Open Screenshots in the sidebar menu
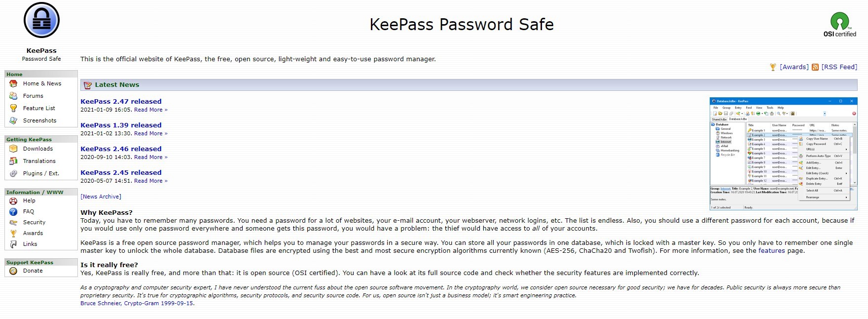 [x=39, y=120]
